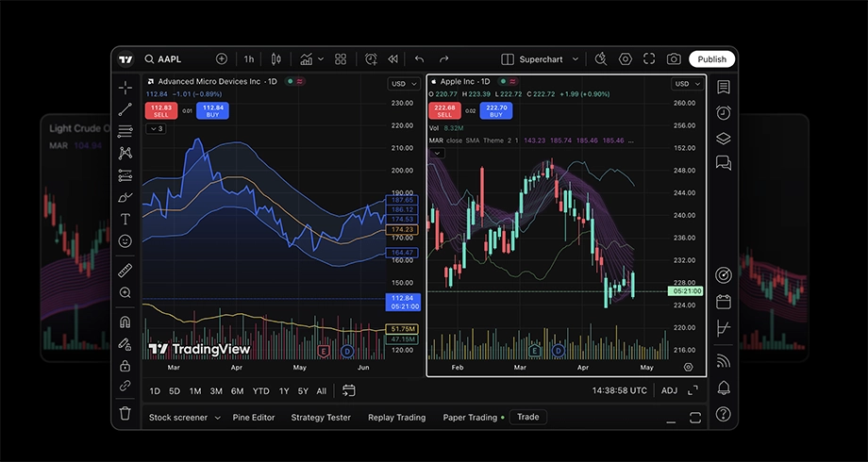Open the Paper Trading tab
The height and width of the screenshot is (462, 868).
point(470,418)
